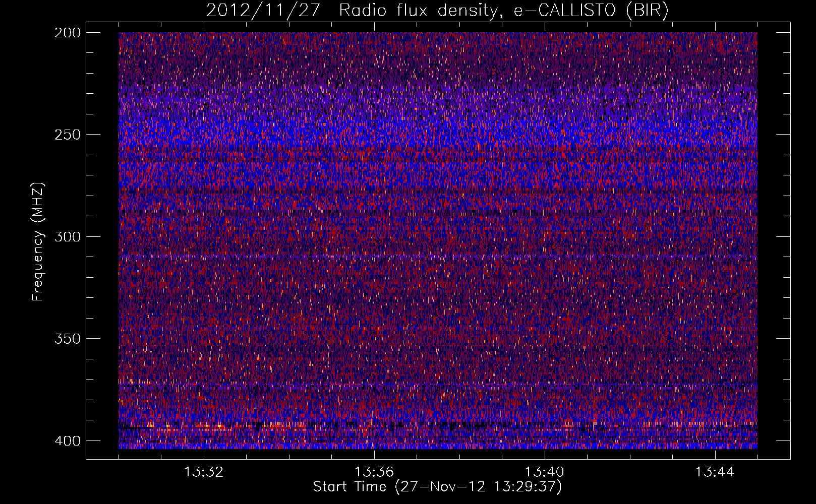Click the 200 frequency tick label
This screenshot has height=504, width=816.
(68, 33)
